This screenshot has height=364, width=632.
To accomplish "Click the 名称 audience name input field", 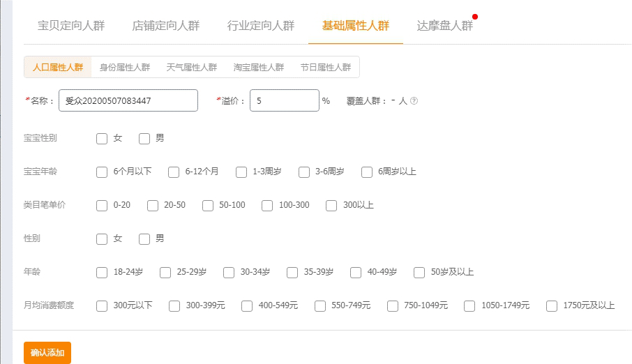I will point(128,100).
